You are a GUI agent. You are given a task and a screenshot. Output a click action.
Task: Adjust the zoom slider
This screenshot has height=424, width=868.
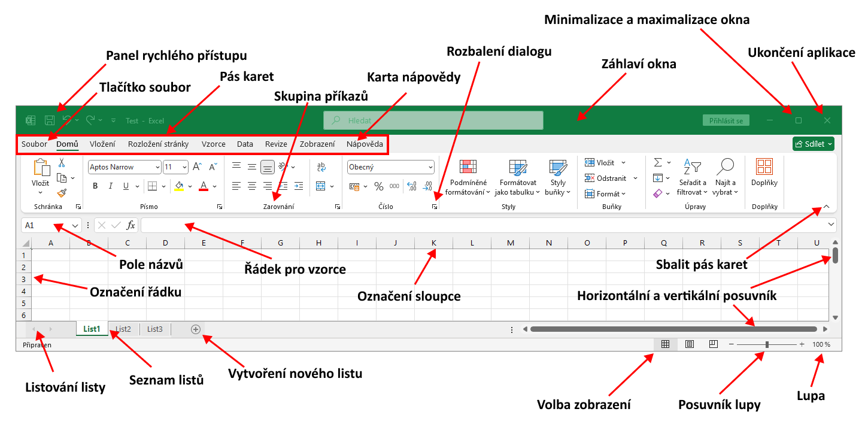pyautogui.click(x=768, y=344)
